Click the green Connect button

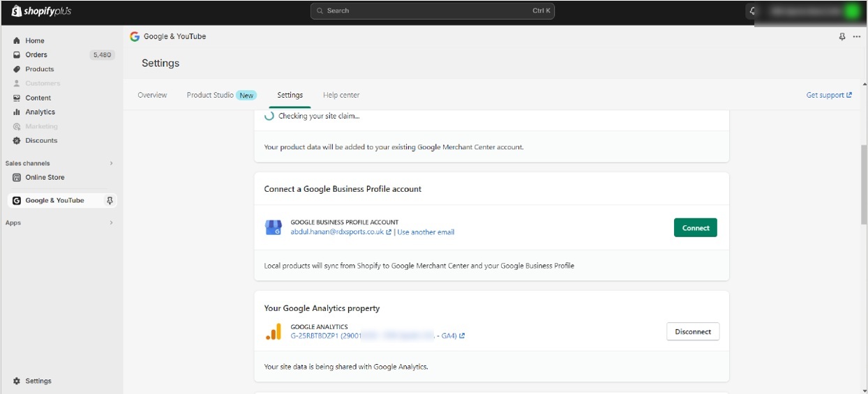(x=696, y=228)
